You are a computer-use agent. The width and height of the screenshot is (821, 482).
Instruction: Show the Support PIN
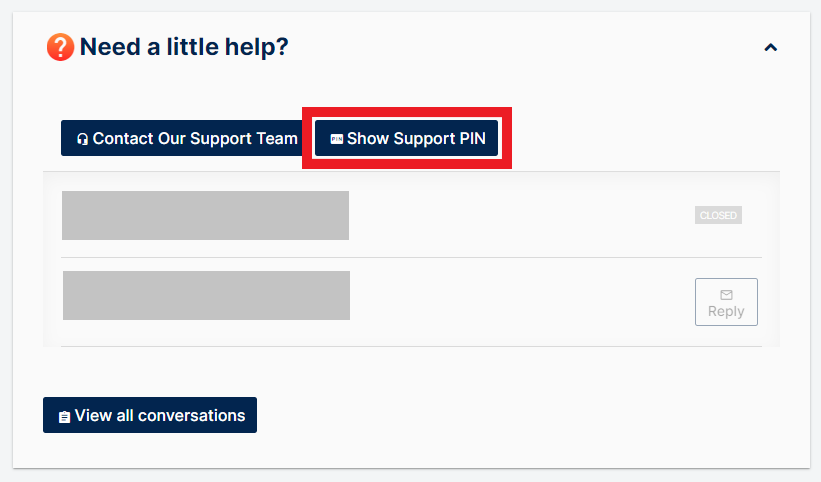point(406,138)
